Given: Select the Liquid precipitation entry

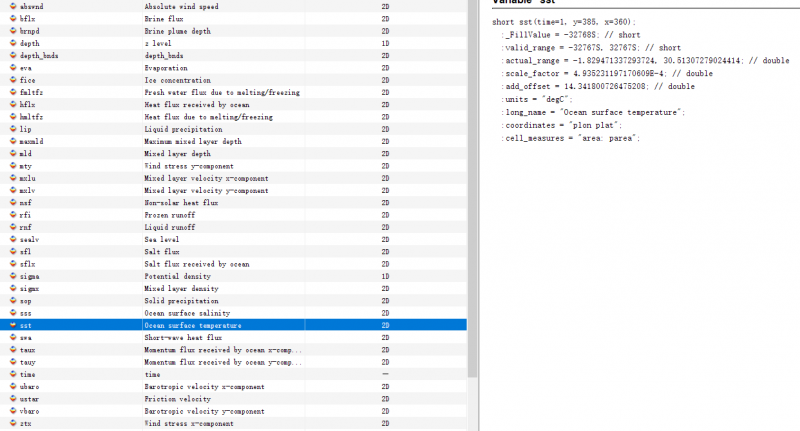Looking at the screenshot, I should point(200,129).
